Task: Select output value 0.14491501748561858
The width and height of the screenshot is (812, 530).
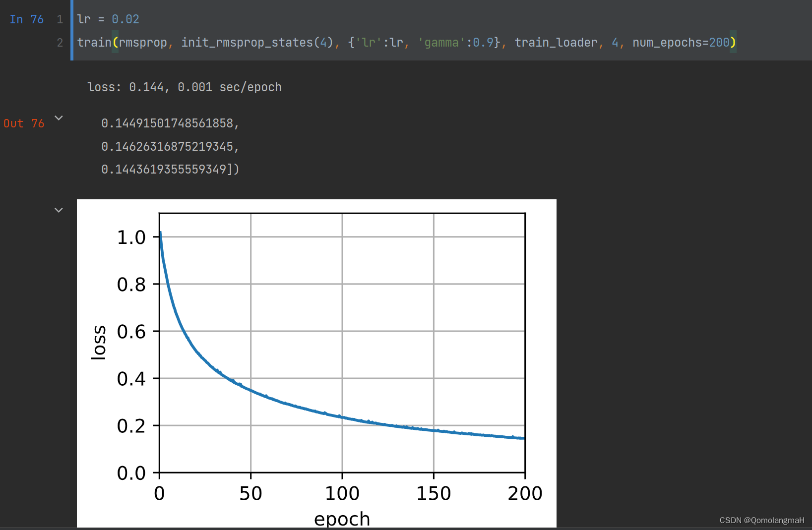Action: 167,123
